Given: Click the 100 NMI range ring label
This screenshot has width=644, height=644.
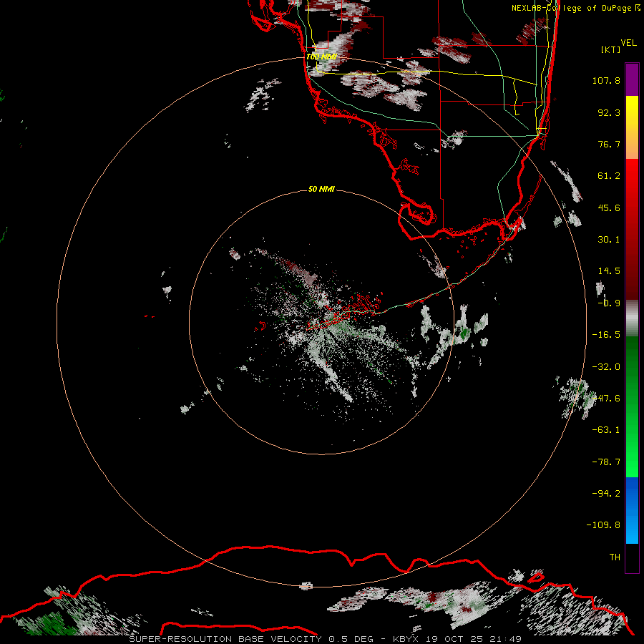Looking at the screenshot, I should pyautogui.click(x=321, y=57).
